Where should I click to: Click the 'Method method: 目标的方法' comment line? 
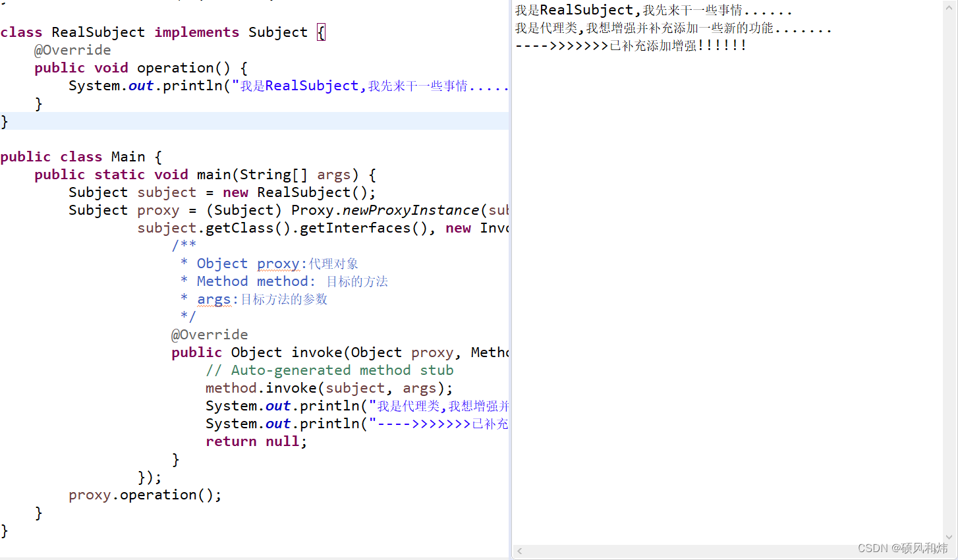tap(284, 281)
